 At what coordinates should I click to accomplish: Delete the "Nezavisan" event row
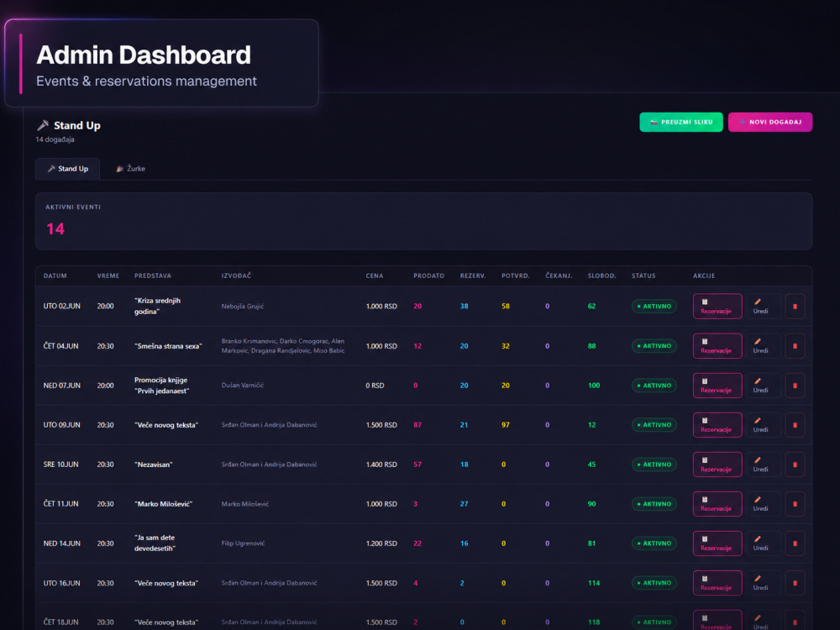[795, 465]
